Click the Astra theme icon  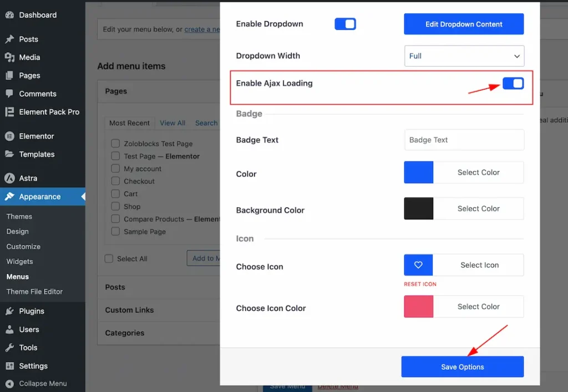coord(9,179)
